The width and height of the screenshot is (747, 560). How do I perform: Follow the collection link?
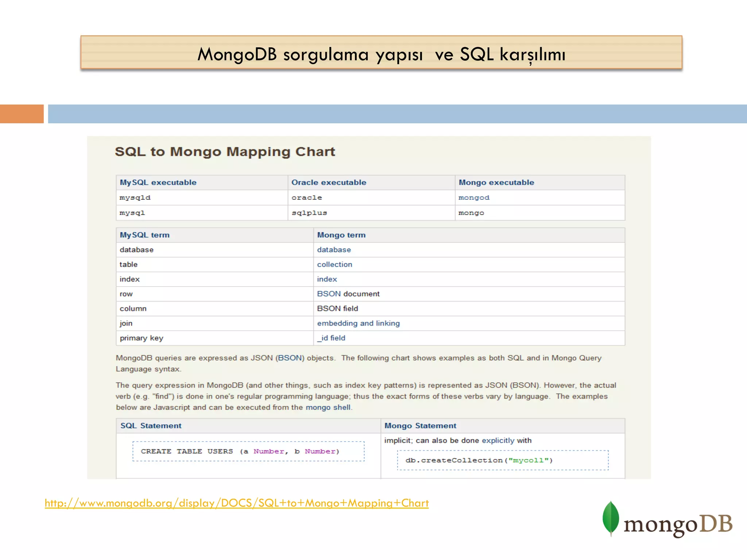[334, 264]
